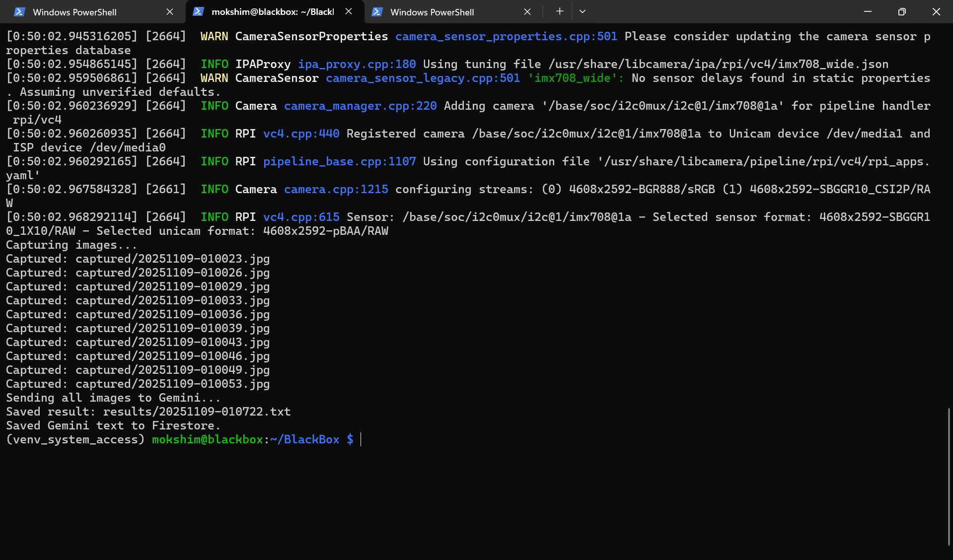Click the (venv_system_access) prompt prefix

[x=75, y=439]
